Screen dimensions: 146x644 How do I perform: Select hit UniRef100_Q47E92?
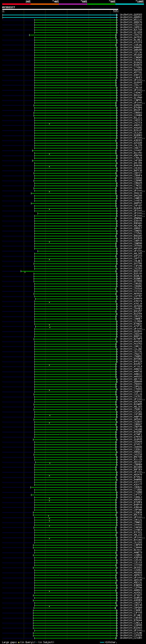[131, 37]
